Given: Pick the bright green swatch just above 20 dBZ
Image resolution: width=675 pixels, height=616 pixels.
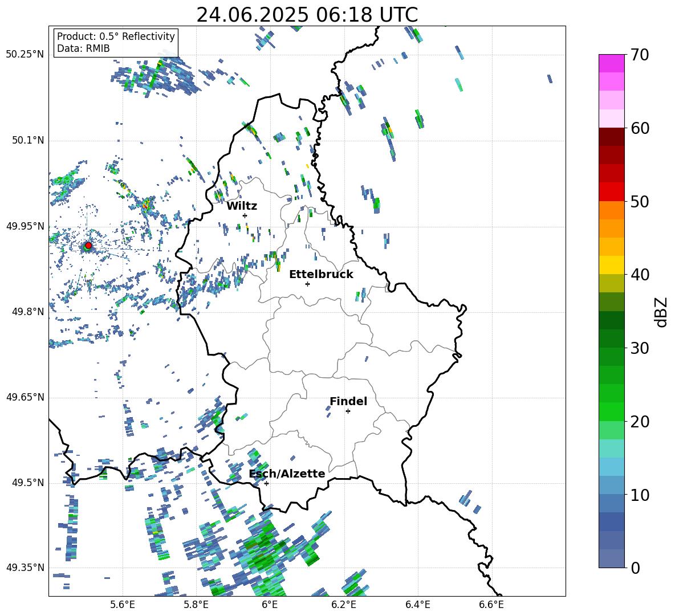Looking at the screenshot, I should [x=611, y=411].
